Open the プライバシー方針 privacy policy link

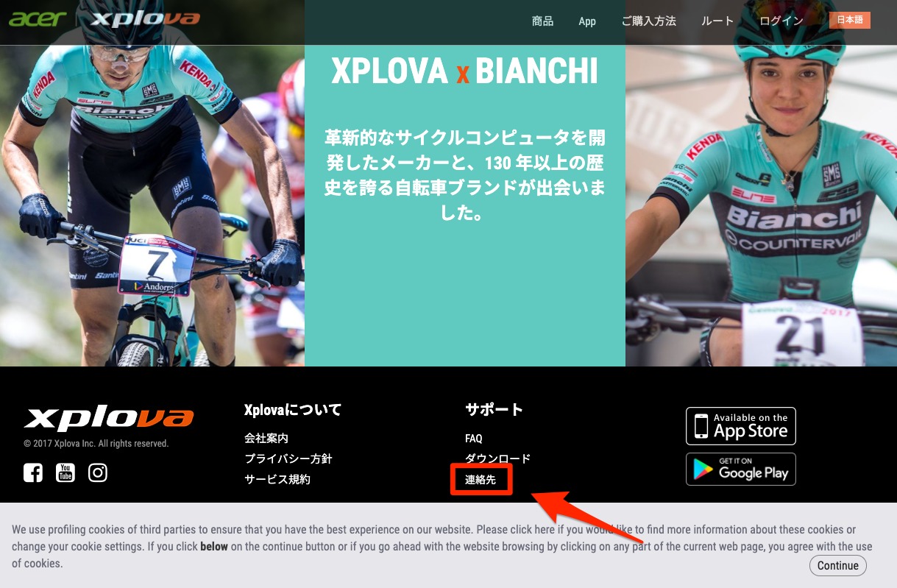coord(288,458)
